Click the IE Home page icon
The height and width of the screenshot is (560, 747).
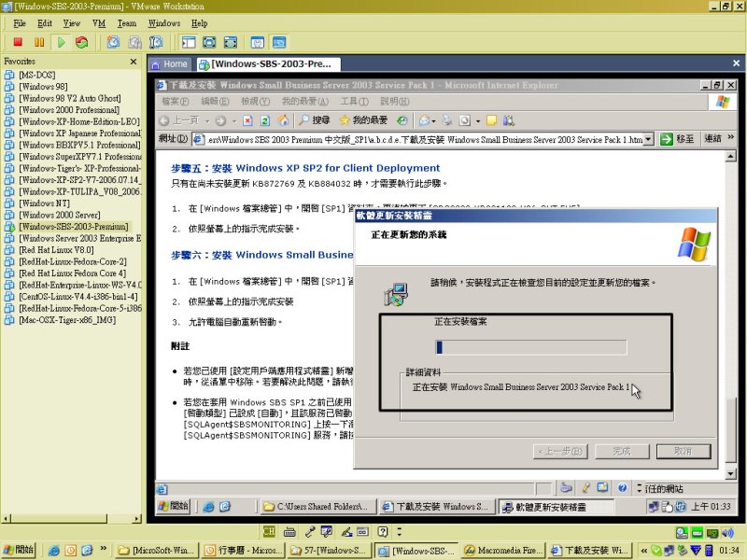284,120
